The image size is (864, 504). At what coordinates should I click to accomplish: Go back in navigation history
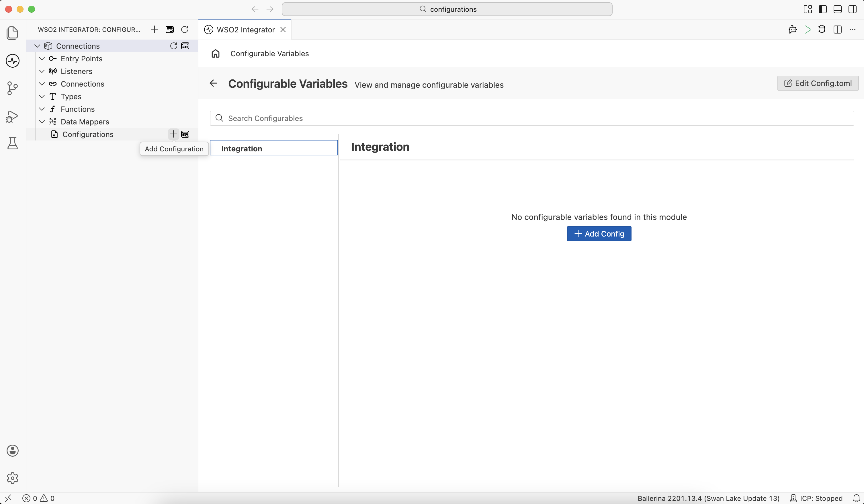255,9
